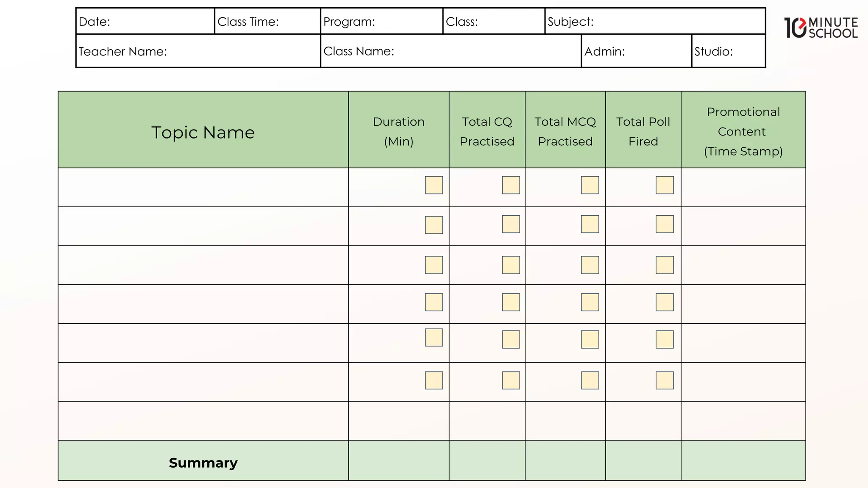
Task: Tick third row Total MCQ checkbox
Action: [x=590, y=265]
